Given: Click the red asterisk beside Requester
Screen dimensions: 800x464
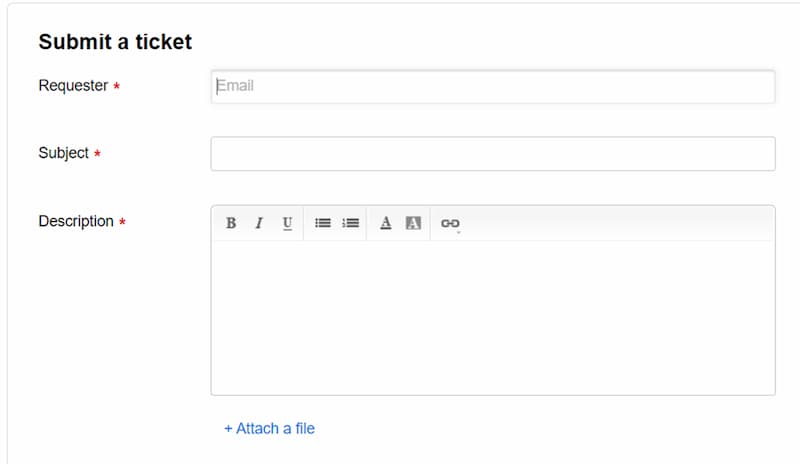Looking at the screenshot, I should pyautogui.click(x=116, y=86).
